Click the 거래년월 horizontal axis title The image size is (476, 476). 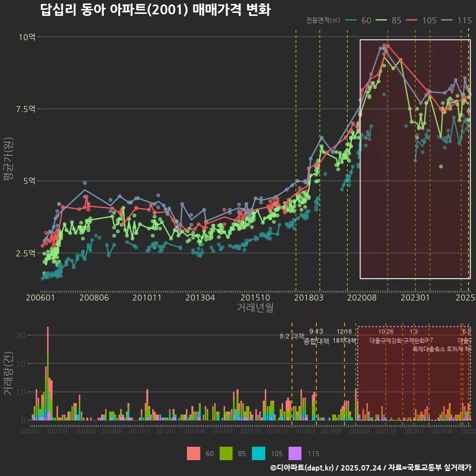pos(255,307)
